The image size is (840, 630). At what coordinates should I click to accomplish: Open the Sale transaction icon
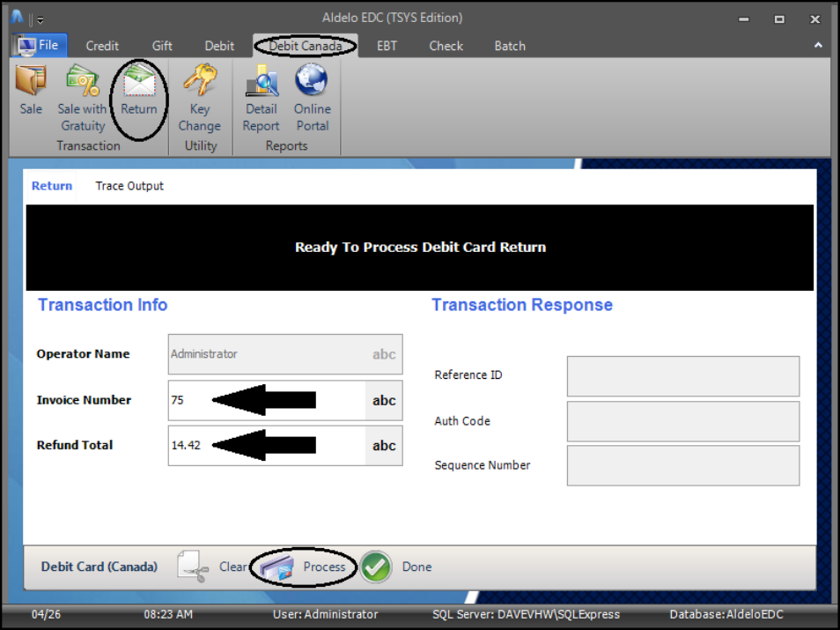pyautogui.click(x=31, y=80)
